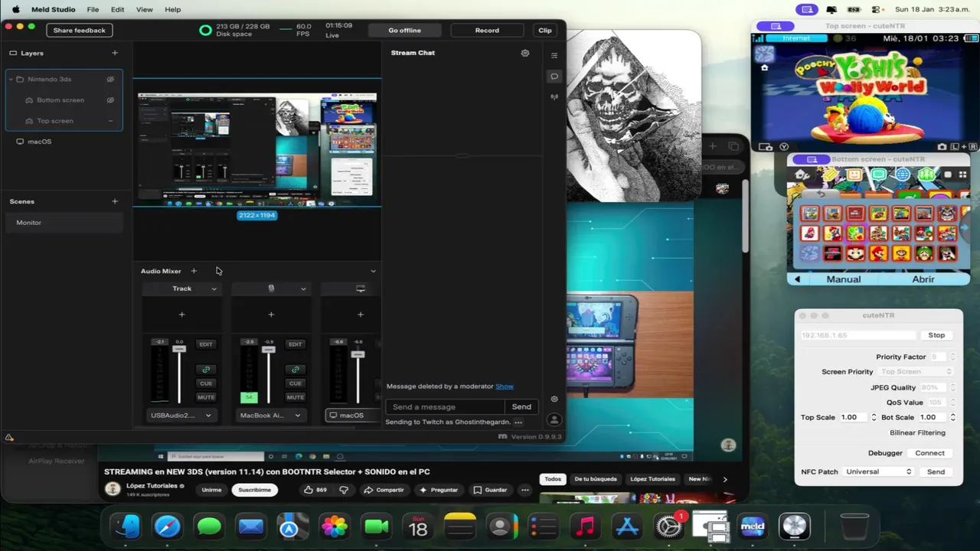
Task: Toggle visibility of Top screen layer
Action: pos(110,121)
